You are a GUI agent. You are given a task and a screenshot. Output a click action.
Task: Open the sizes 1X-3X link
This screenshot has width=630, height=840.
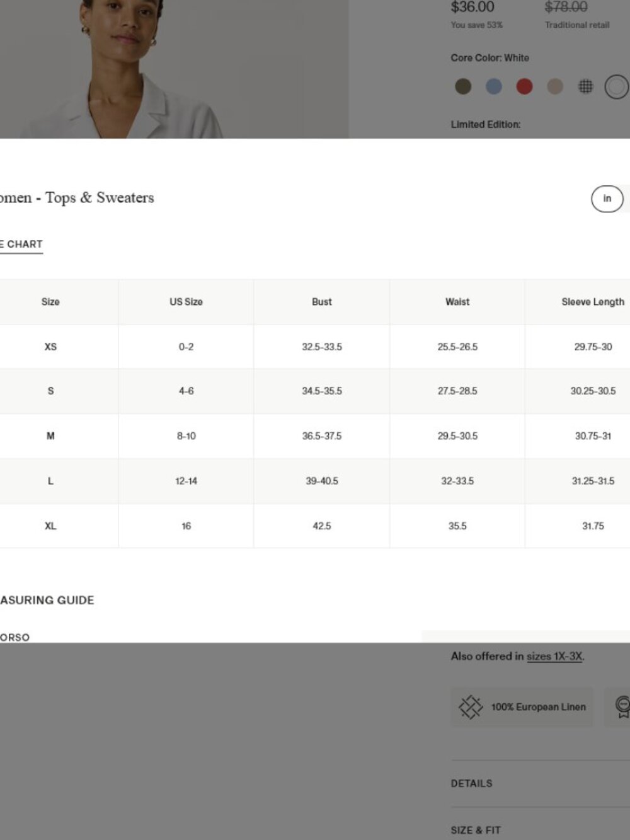(554, 657)
